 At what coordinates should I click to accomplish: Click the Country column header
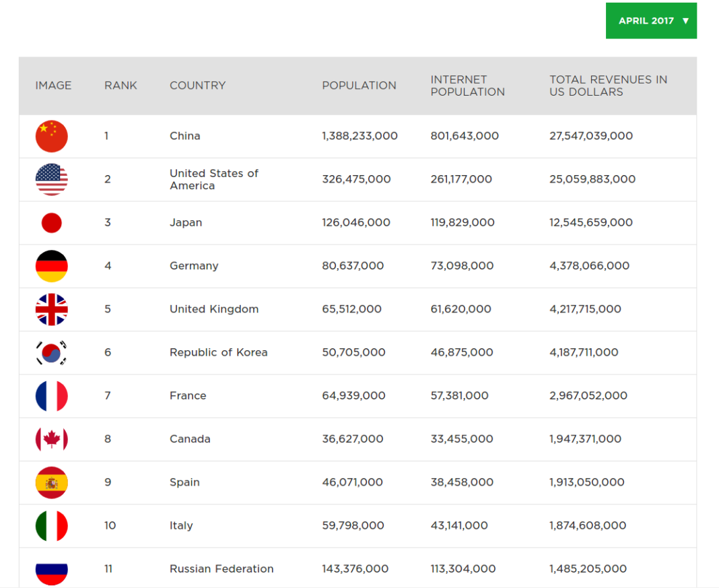click(198, 86)
